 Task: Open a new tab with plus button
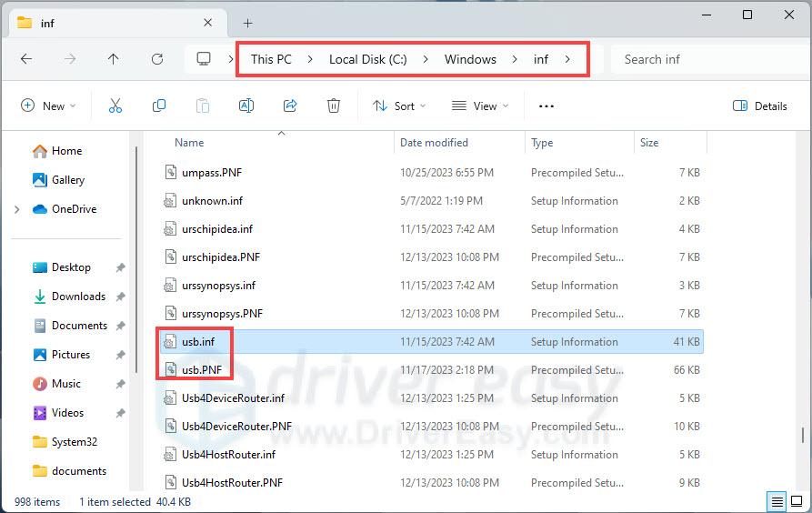click(247, 23)
